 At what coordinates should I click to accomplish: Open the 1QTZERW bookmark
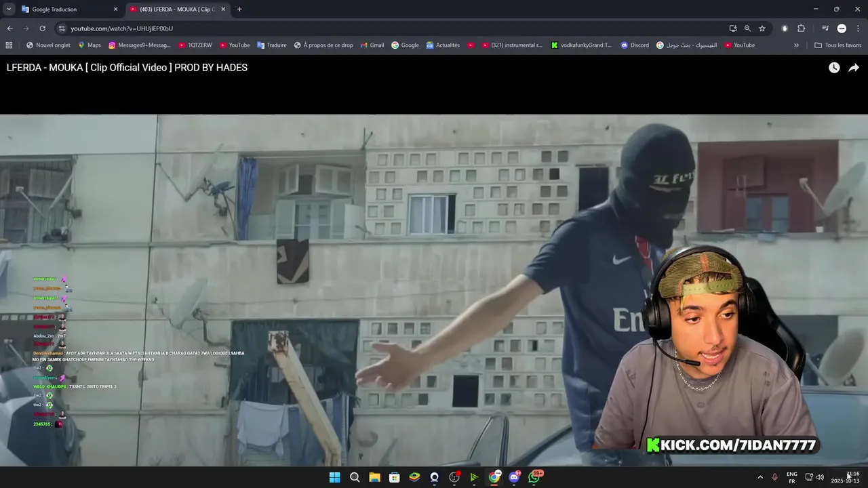click(x=195, y=45)
